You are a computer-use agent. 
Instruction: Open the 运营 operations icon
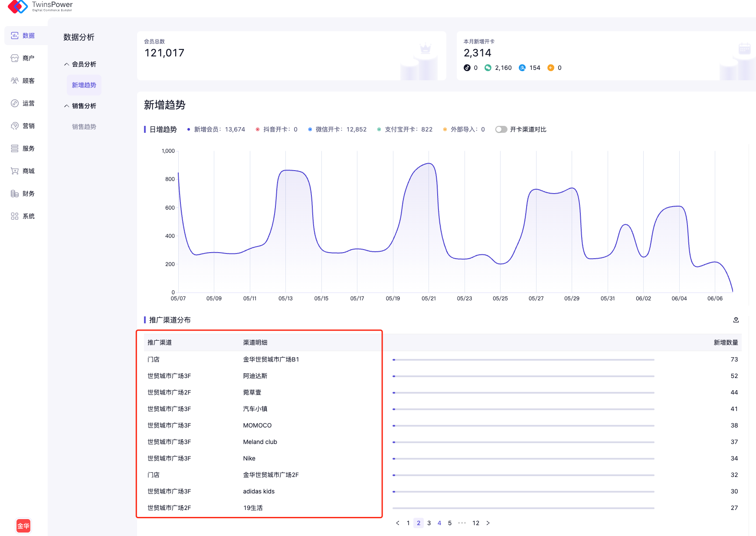point(15,103)
